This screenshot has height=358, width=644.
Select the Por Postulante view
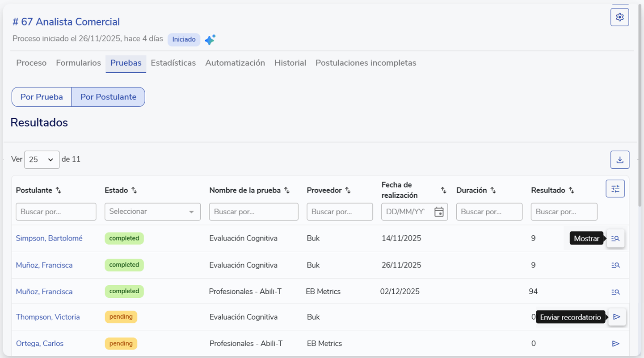[x=108, y=97]
